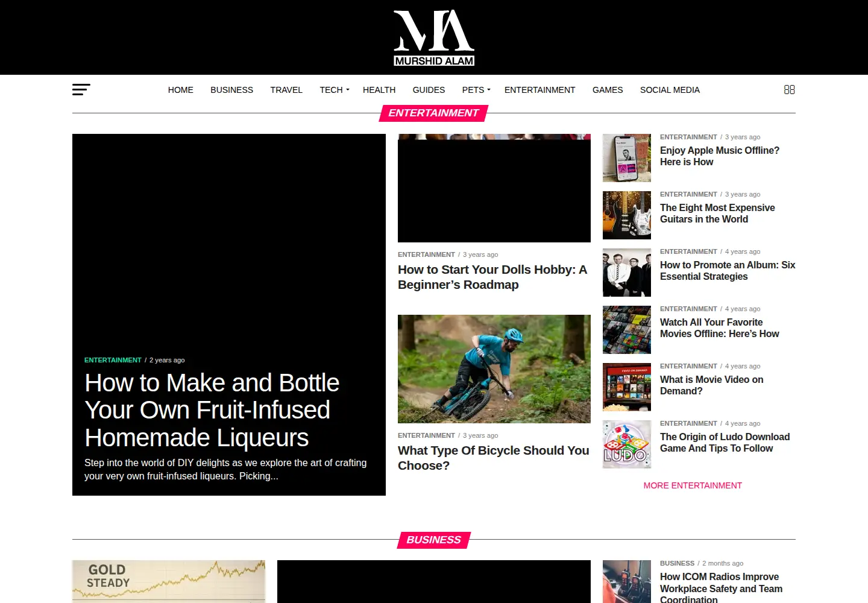Screen dimensions: 868x603
Task: Open the Guides menu item
Action: [x=429, y=90]
